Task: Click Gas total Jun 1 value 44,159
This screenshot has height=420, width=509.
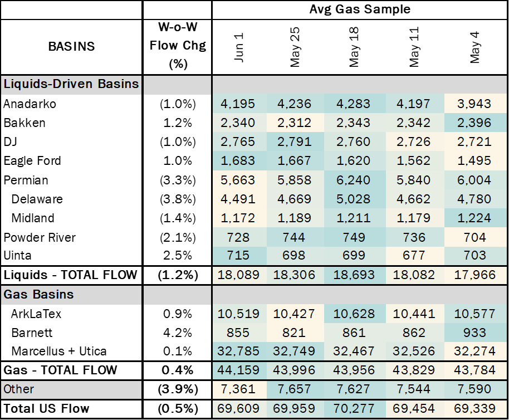Action: coord(238,370)
